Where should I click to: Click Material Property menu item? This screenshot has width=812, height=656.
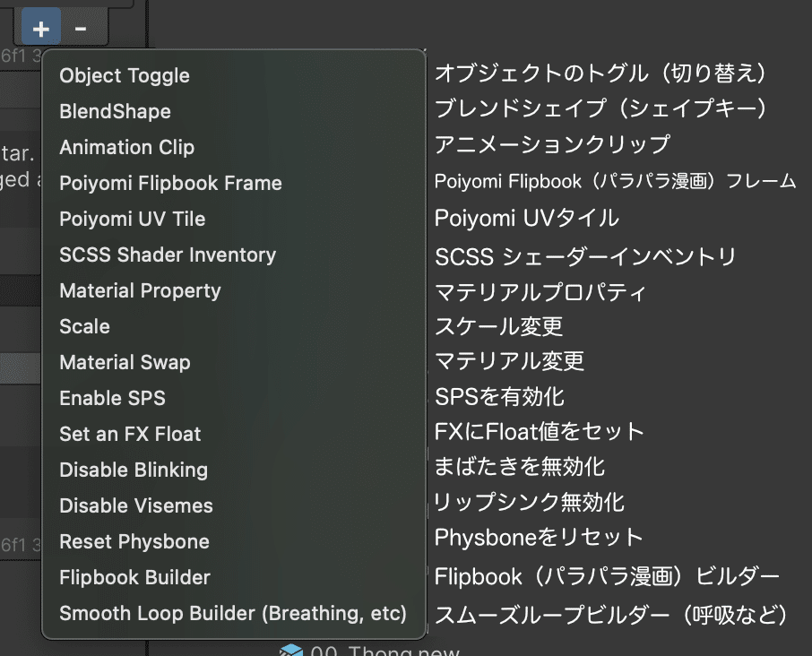point(140,290)
